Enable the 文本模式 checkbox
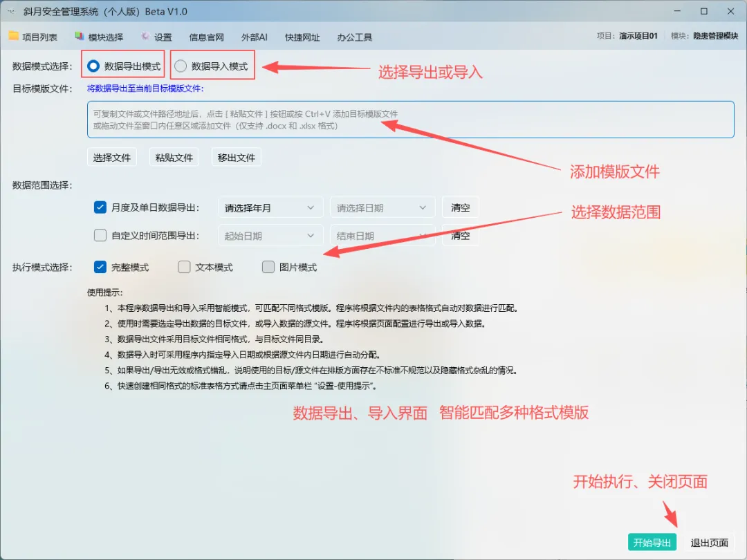747x560 pixels. pos(184,267)
